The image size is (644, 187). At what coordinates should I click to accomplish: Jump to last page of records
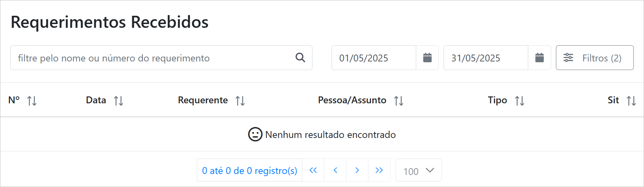379,170
